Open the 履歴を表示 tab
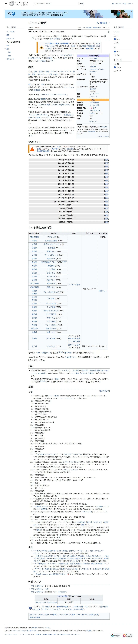 click(97, 27)
